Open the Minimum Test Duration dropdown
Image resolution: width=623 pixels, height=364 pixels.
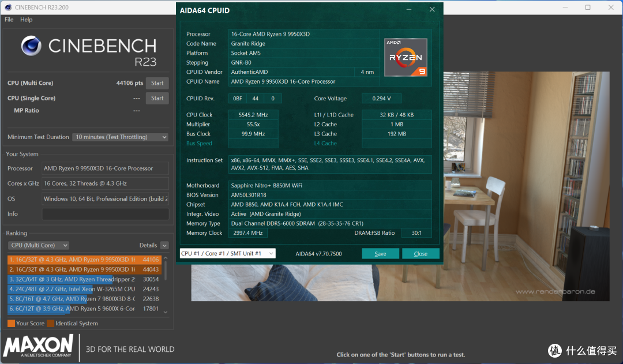(x=121, y=137)
